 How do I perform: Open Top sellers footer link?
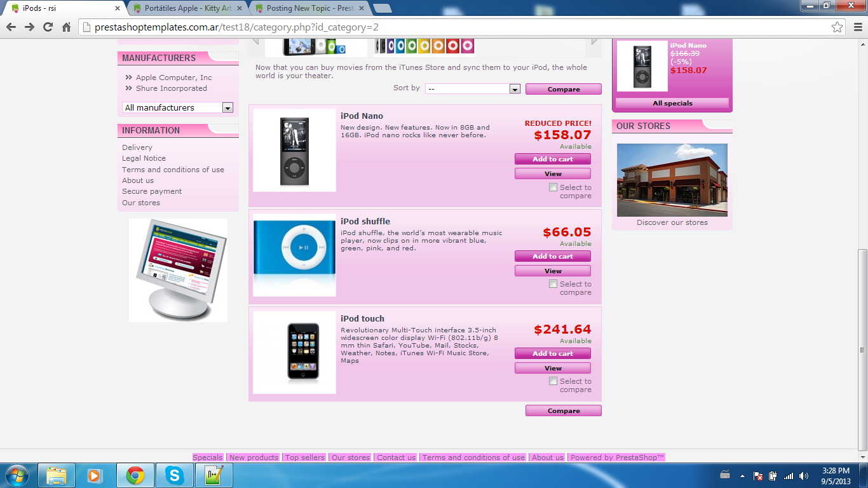305,457
